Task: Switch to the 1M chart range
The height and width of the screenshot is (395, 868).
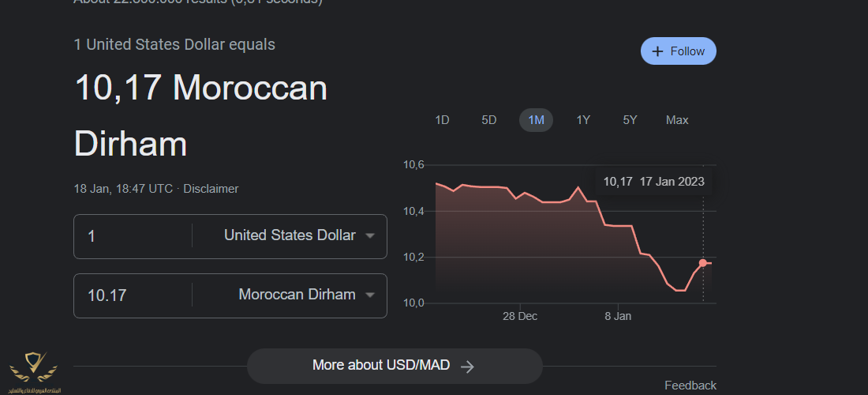Action: (x=536, y=120)
